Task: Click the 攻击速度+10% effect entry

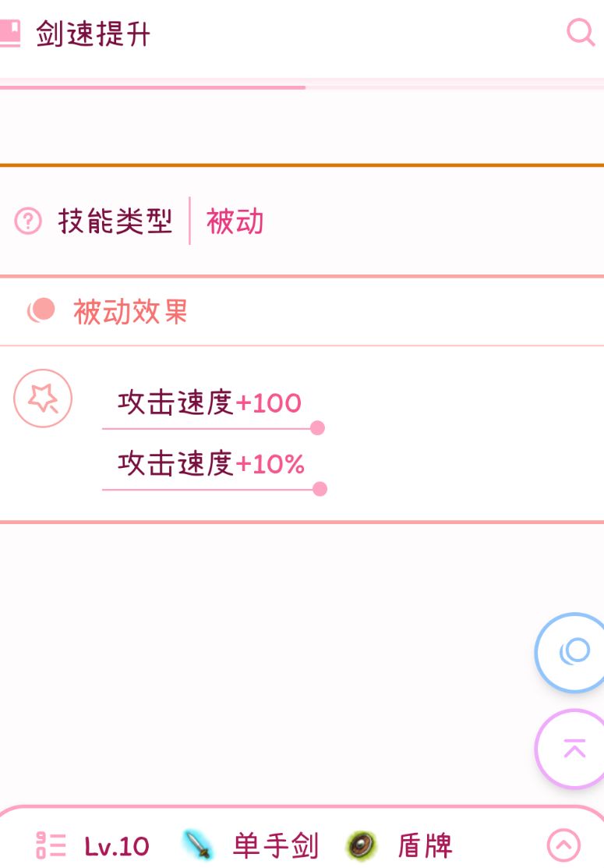Action: (211, 464)
